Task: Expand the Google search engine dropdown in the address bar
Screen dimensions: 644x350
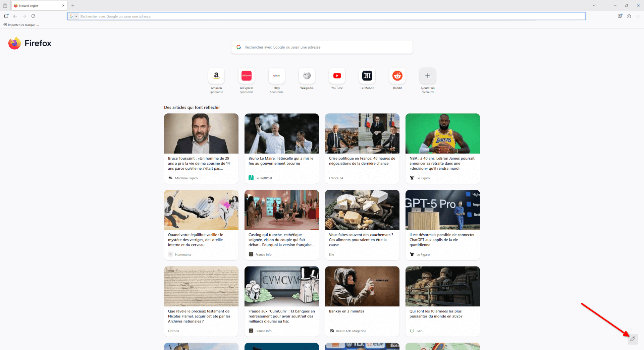Action: 73,16
